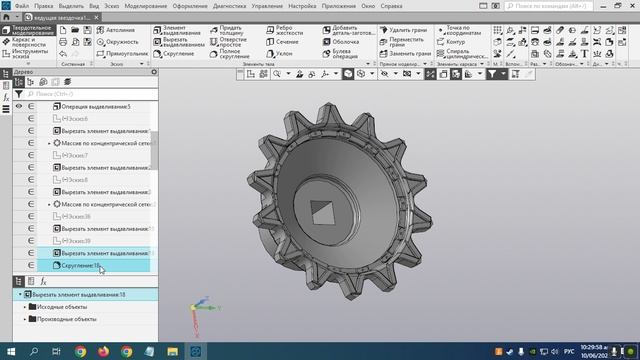The image size is (640, 360).
Task: Apply the Скругление fillet tool in ribbon
Action: pos(173,53)
